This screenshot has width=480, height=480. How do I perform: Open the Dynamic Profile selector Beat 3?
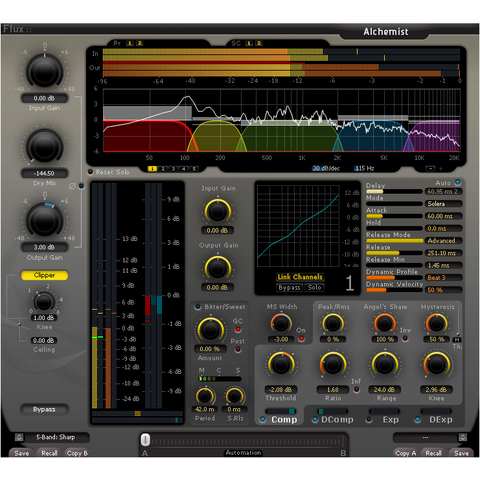443,278
